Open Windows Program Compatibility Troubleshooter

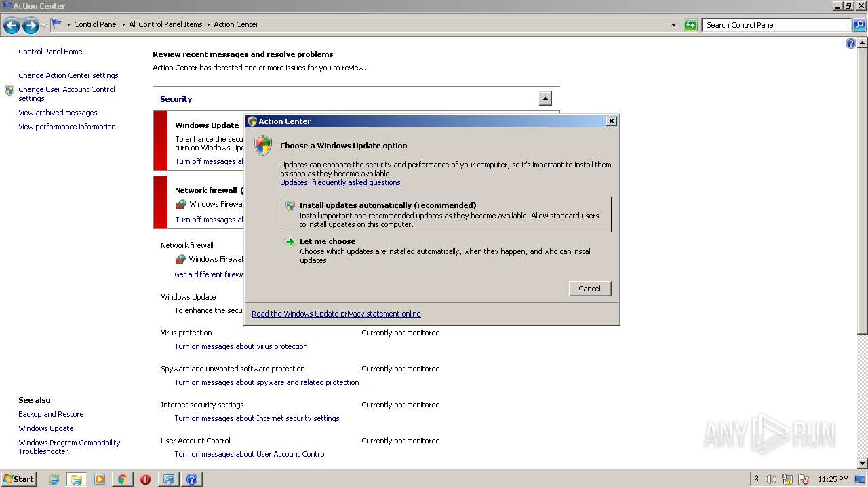pos(69,447)
